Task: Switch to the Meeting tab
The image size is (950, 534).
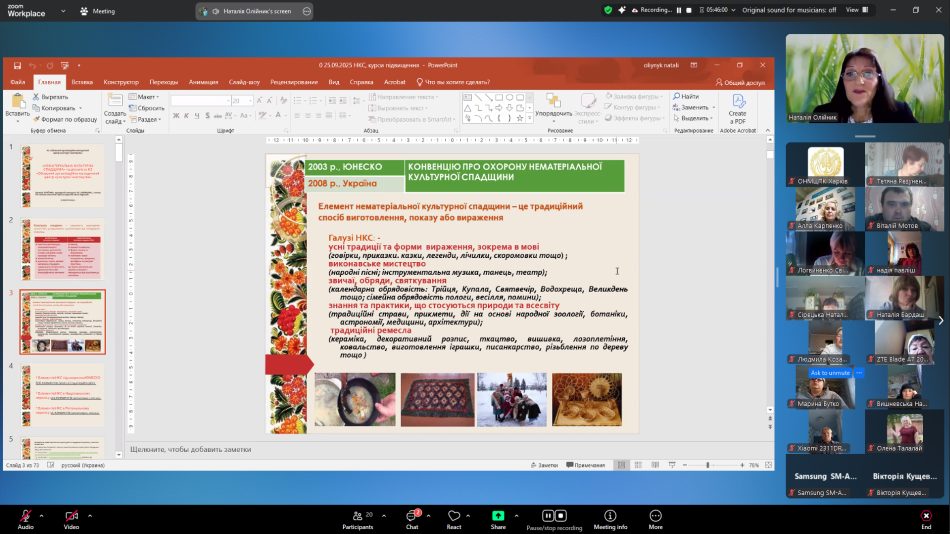Action: pyautogui.click(x=98, y=11)
